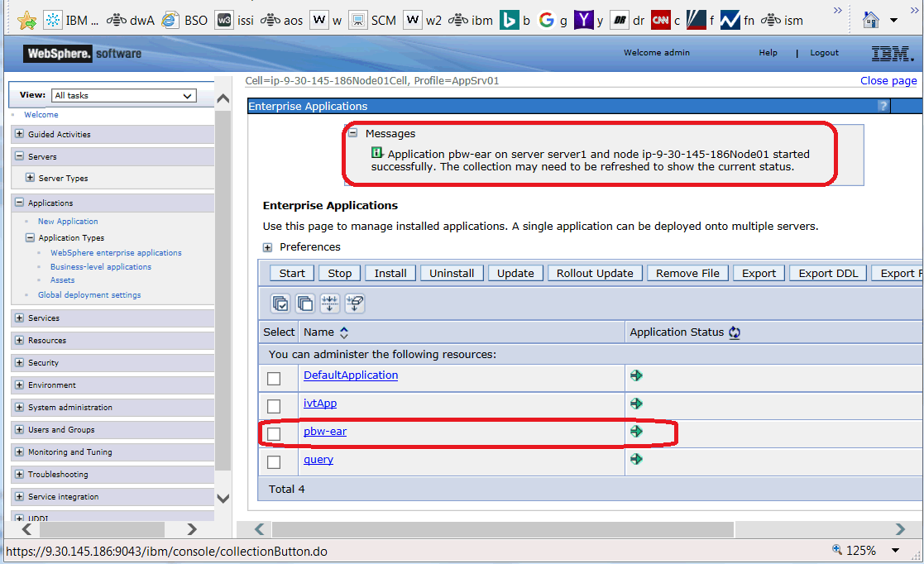924x564 pixels.
Task: Open WebSphere enterprise applications in navigation
Action: coord(116,253)
